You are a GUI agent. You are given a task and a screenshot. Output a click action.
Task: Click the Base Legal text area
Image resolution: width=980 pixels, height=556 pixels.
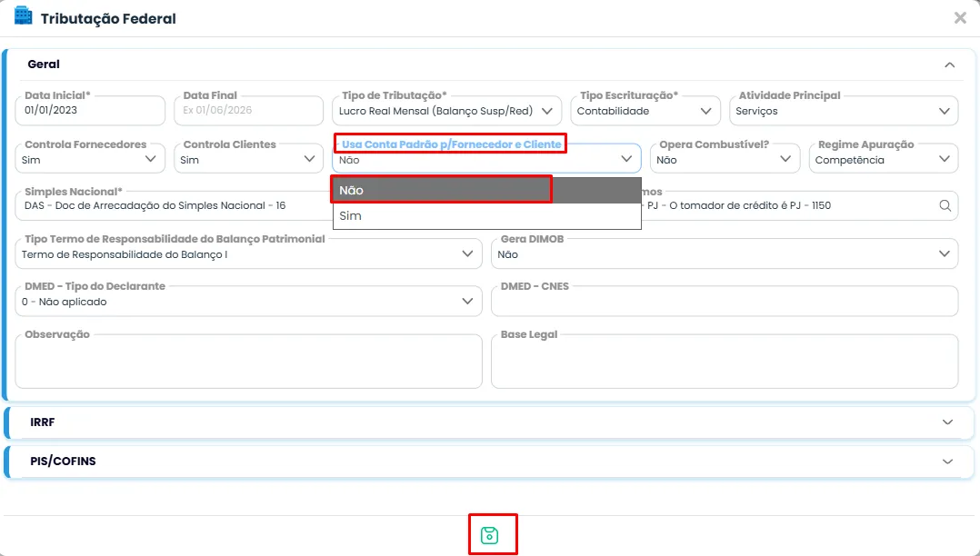(725, 361)
